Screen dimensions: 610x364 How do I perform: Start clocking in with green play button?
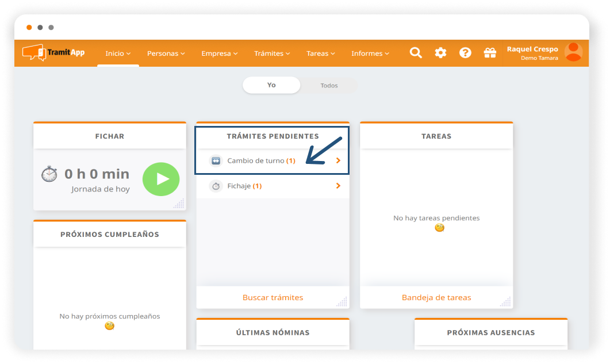[x=161, y=179]
